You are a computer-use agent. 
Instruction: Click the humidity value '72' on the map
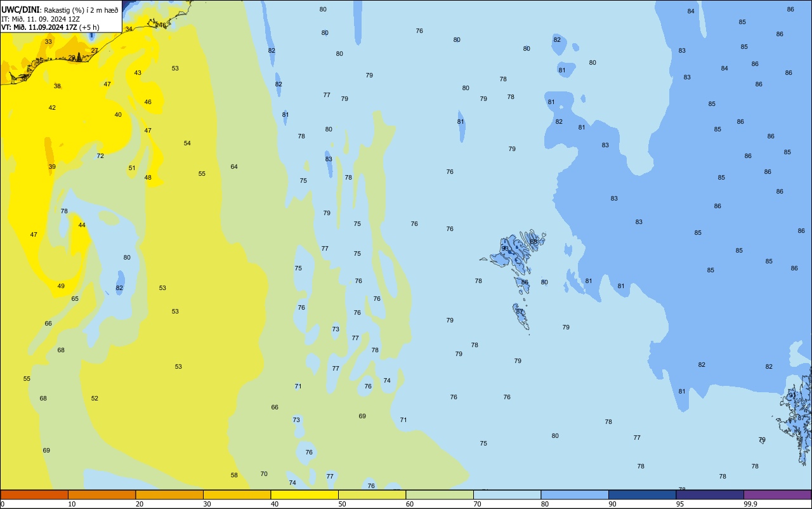click(x=100, y=156)
